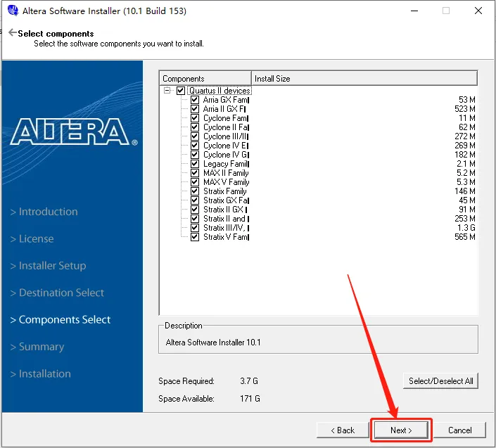Click the Install Size column header
This screenshot has height=448, width=496.
pos(364,78)
